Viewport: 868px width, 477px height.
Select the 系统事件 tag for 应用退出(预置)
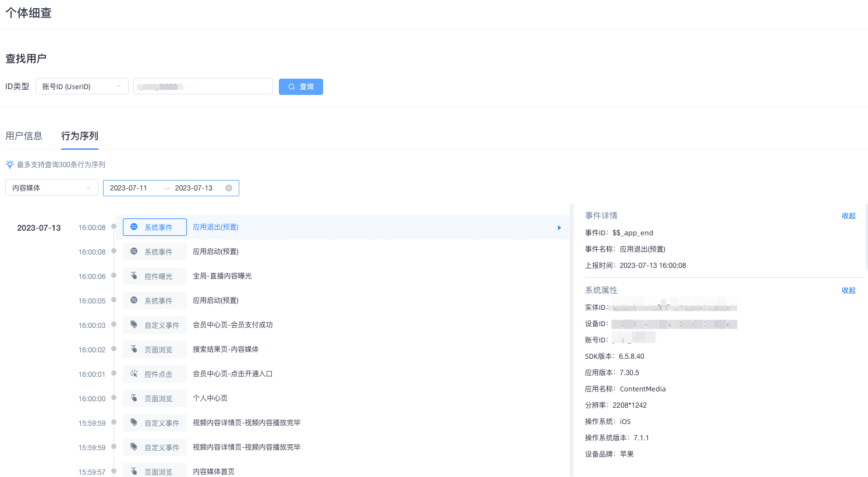tap(155, 227)
